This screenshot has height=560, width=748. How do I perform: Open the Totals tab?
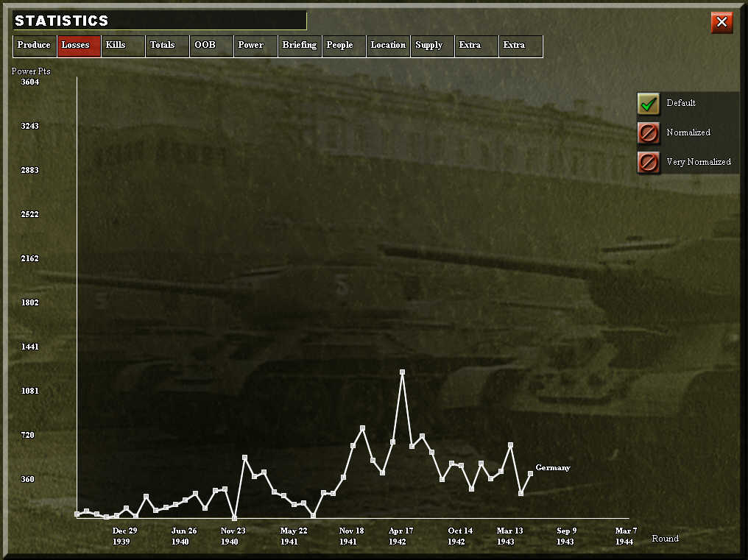[x=167, y=46]
